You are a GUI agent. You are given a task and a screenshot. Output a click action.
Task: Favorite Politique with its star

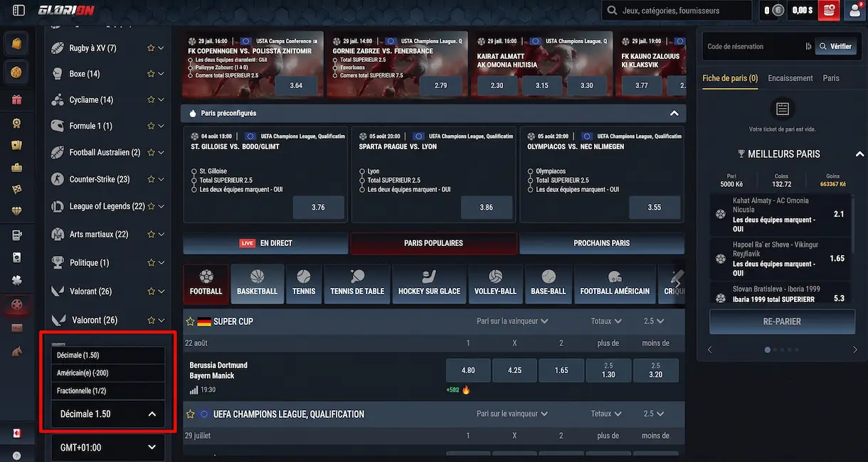[x=151, y=263]
